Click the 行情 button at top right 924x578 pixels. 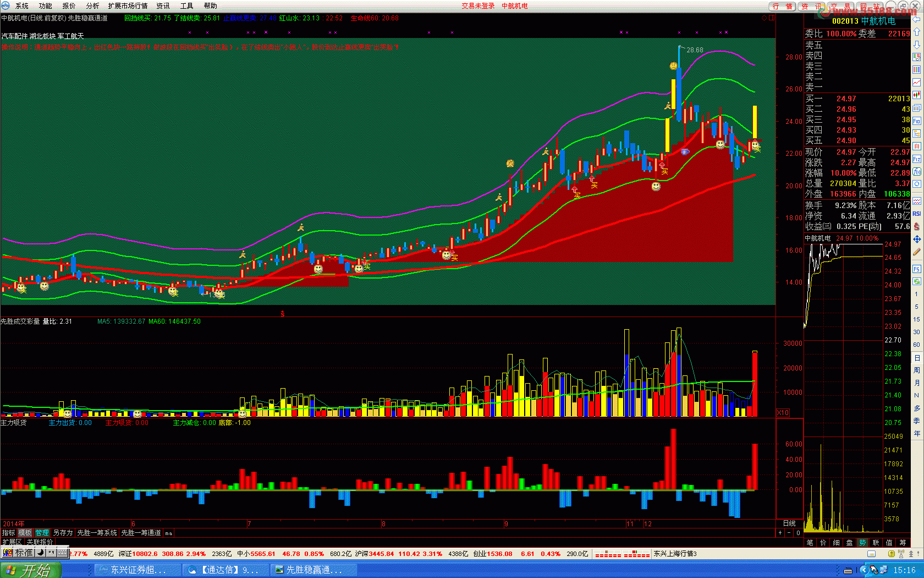(782, 6)
